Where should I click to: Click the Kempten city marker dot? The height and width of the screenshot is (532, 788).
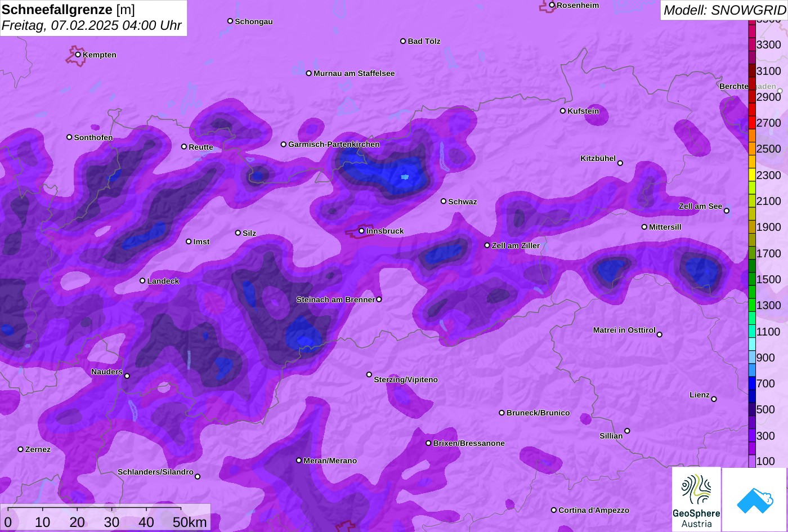78,55
